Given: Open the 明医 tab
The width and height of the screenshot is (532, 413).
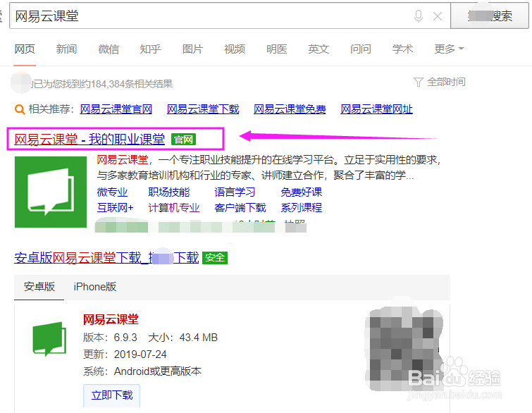Looking at the screenshot, I should pos(276,49).
